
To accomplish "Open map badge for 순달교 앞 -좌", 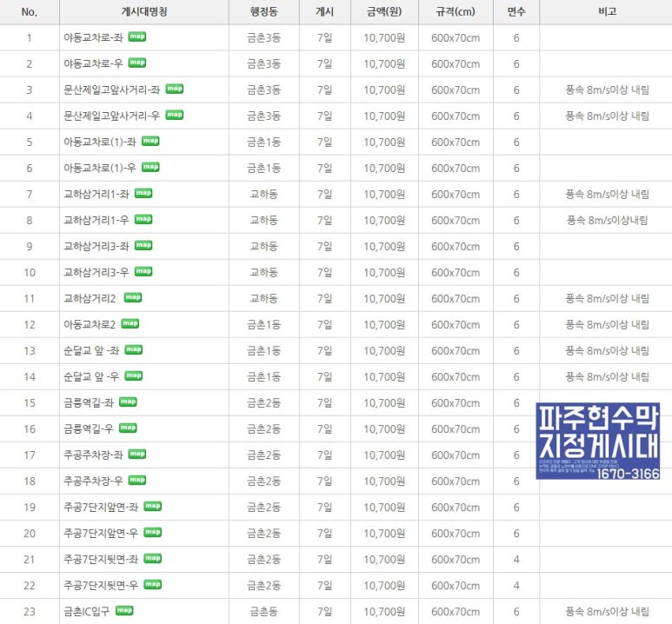I will [134, 349].
